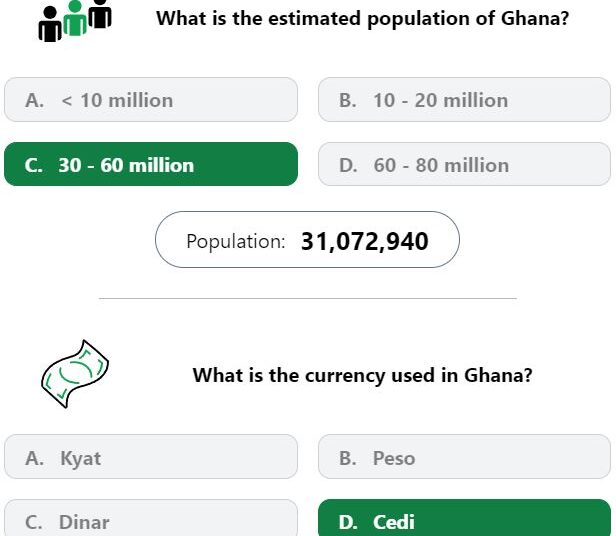
Task: Choose the Peso answer option
Action: (464, 457)
